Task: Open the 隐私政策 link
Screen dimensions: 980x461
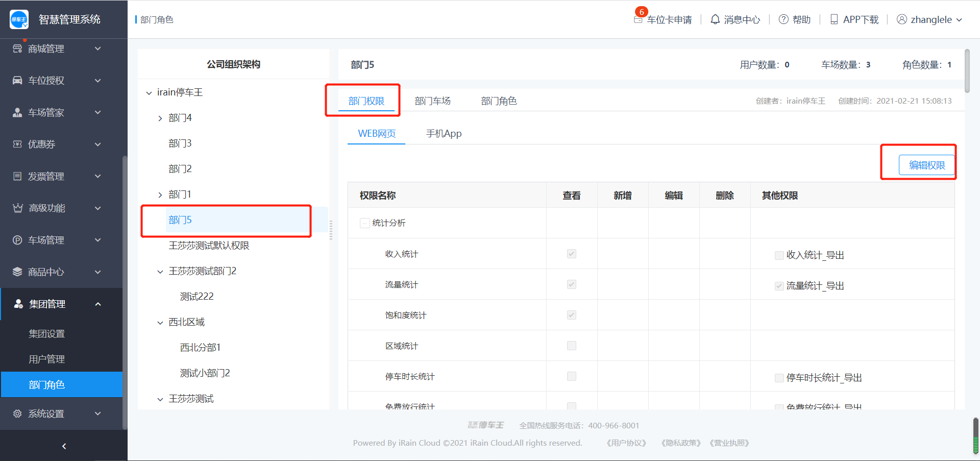Action: pyautogui.click(x=681, y=443)
